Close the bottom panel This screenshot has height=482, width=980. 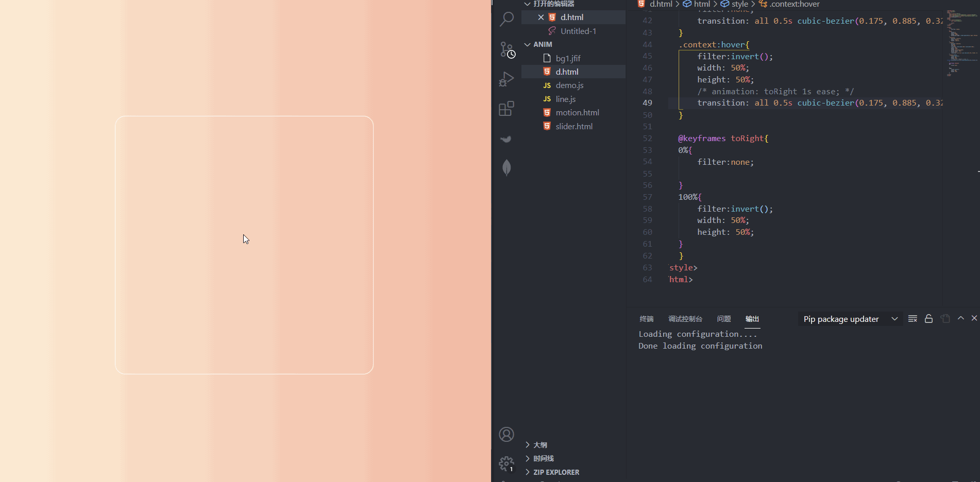click(x=974, y=318)
